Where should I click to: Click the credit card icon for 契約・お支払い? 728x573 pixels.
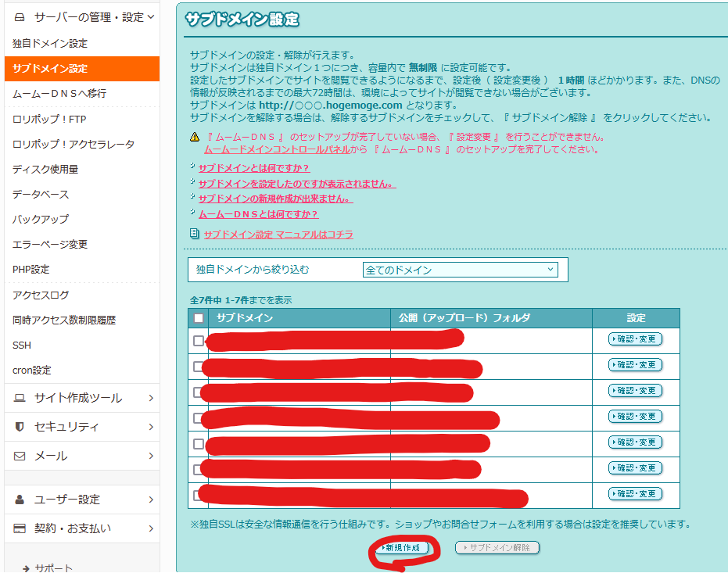coord(20,528)
